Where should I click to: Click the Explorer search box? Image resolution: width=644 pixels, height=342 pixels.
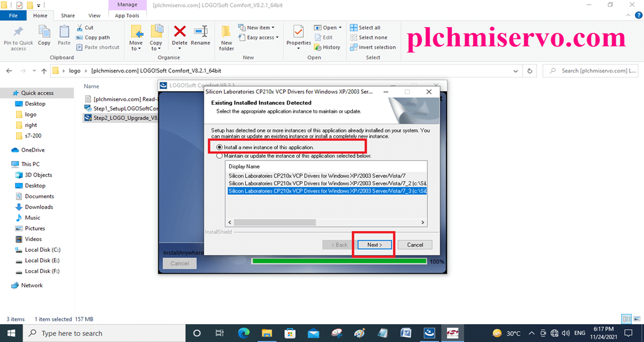pyautogui.click(x=590, y=71)
